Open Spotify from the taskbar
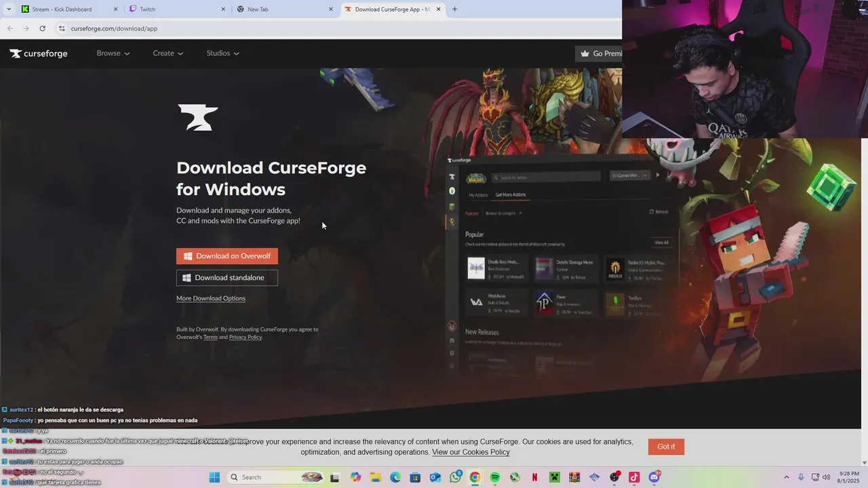Screen dimensions: 868x488 point(495,477)
